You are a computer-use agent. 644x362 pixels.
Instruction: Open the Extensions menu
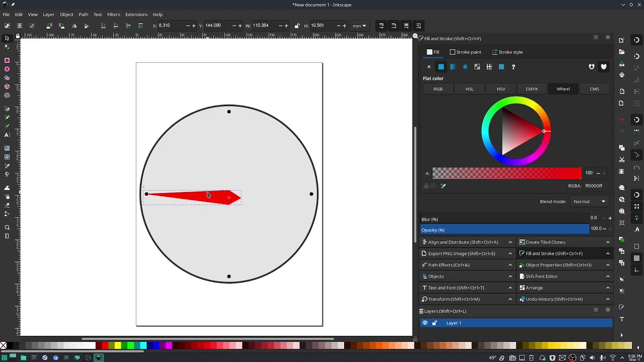tap(136, 15)
